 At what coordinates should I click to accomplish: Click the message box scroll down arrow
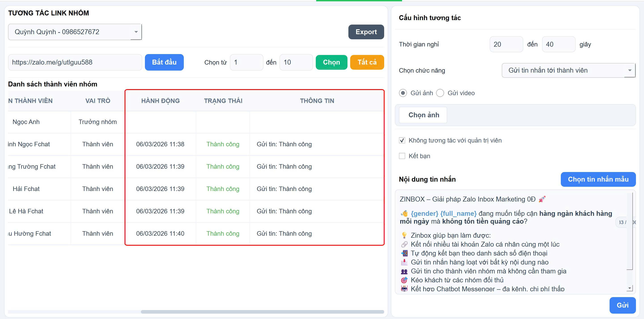pos(629,288)
